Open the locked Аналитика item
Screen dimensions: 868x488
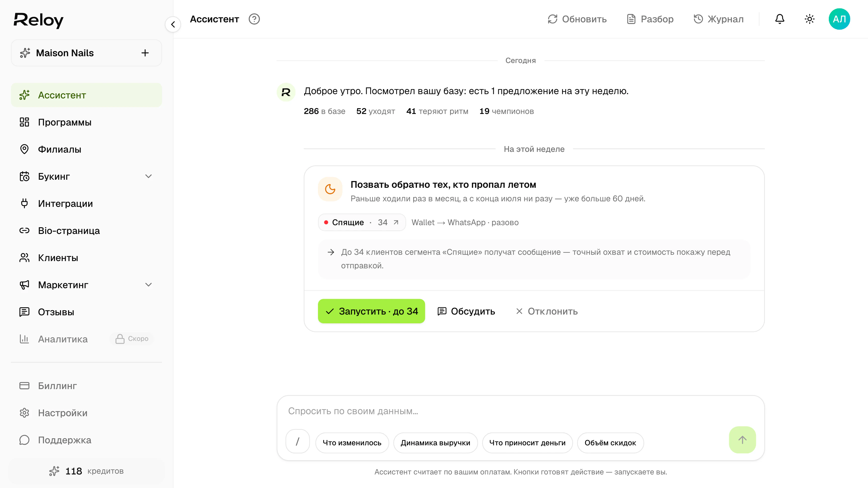tap(87, 339)
